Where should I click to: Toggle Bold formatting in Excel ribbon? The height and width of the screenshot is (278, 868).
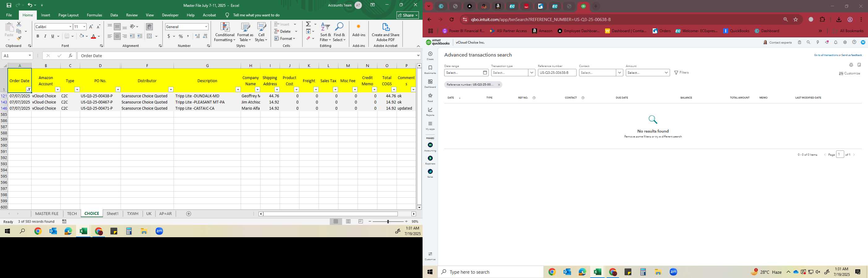(38, 36)
